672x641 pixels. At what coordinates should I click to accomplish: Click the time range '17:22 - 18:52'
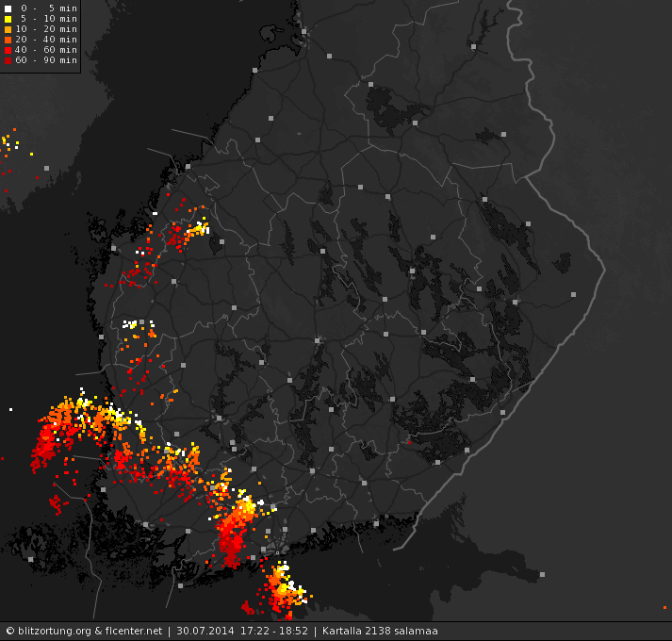(274, 632)
